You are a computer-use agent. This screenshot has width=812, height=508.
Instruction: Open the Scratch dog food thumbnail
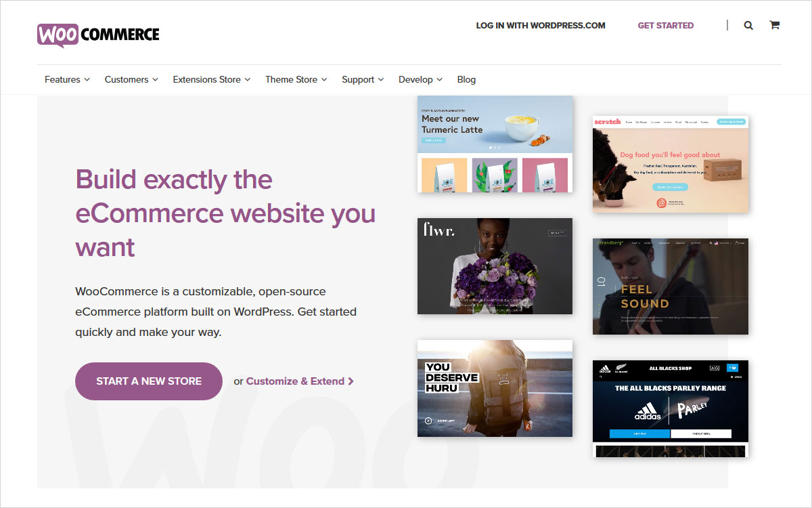click(671, 165)
